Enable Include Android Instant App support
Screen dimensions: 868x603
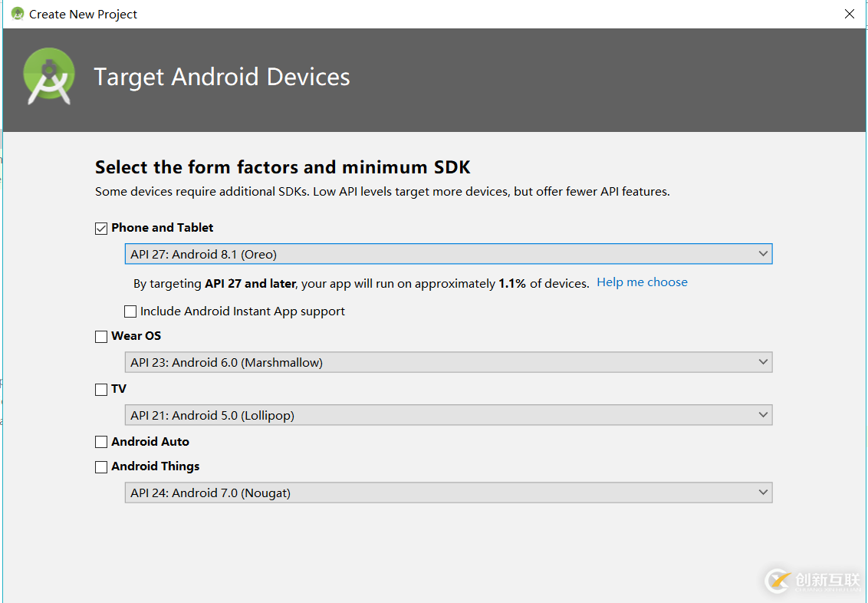click(x=130, y=311)
